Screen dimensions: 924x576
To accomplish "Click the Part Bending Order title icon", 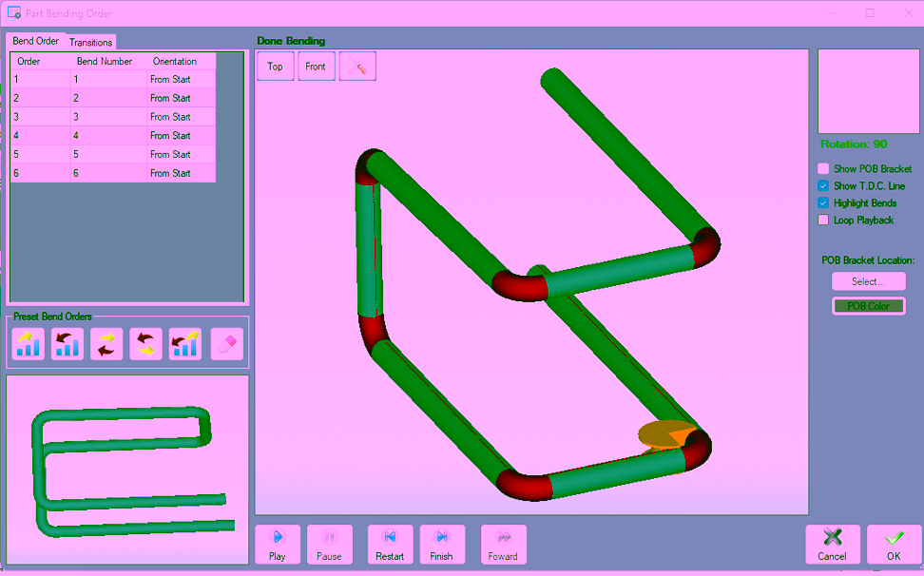I will coord(14,13).
